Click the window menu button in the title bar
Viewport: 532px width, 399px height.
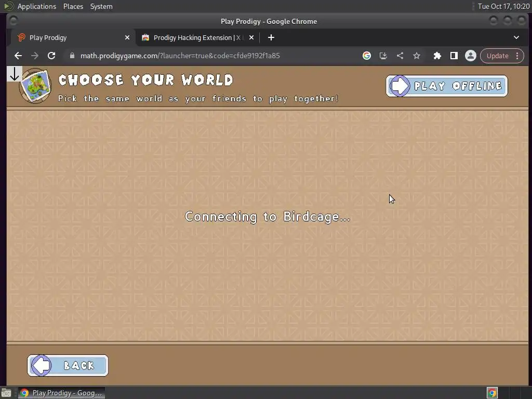(x=14, y=21)
